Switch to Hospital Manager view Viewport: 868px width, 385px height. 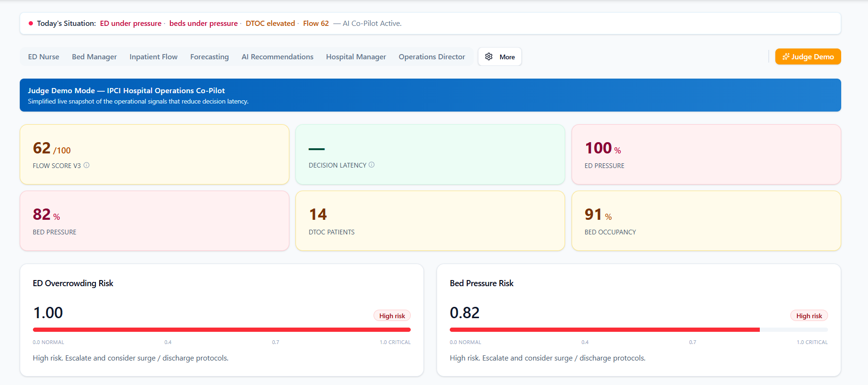356,56
